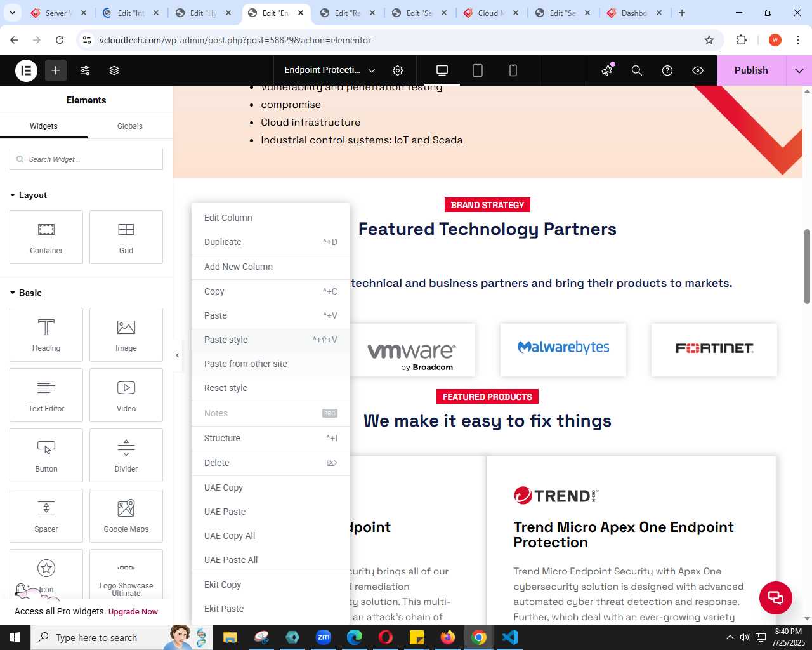
Task: Choose Structure in context menu
Action: [271, 438]
